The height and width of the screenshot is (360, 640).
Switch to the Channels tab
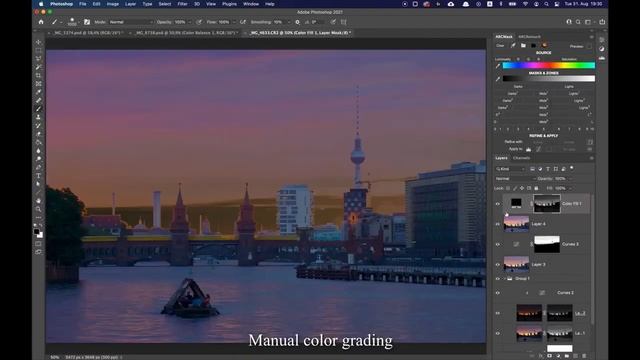click(x=522, y=158)
